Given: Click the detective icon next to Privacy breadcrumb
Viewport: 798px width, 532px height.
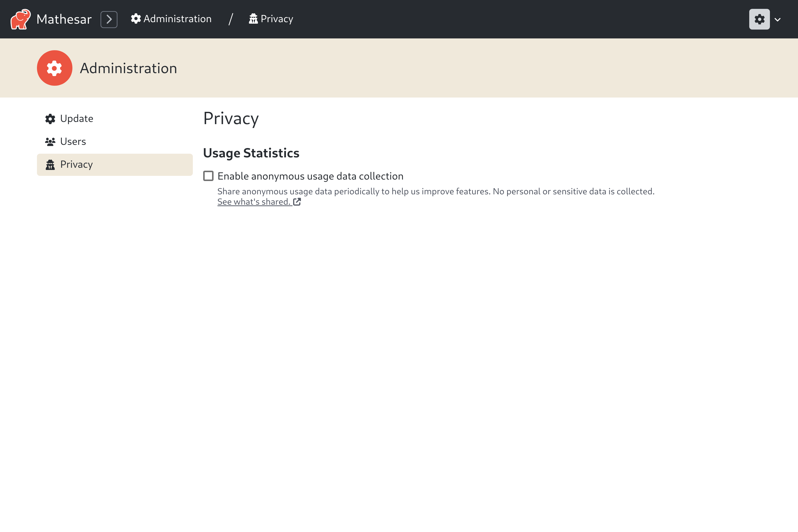Looking at the screenshot, I should 254,19.
